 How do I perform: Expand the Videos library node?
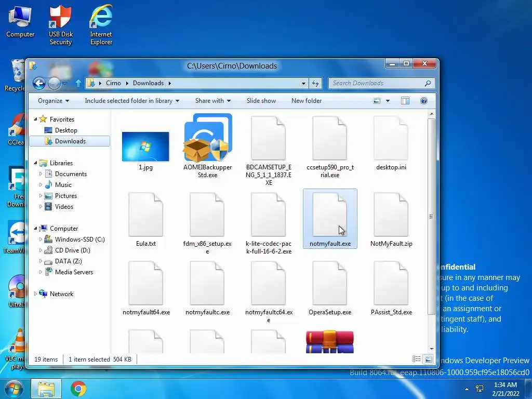(x=41, y=207)
